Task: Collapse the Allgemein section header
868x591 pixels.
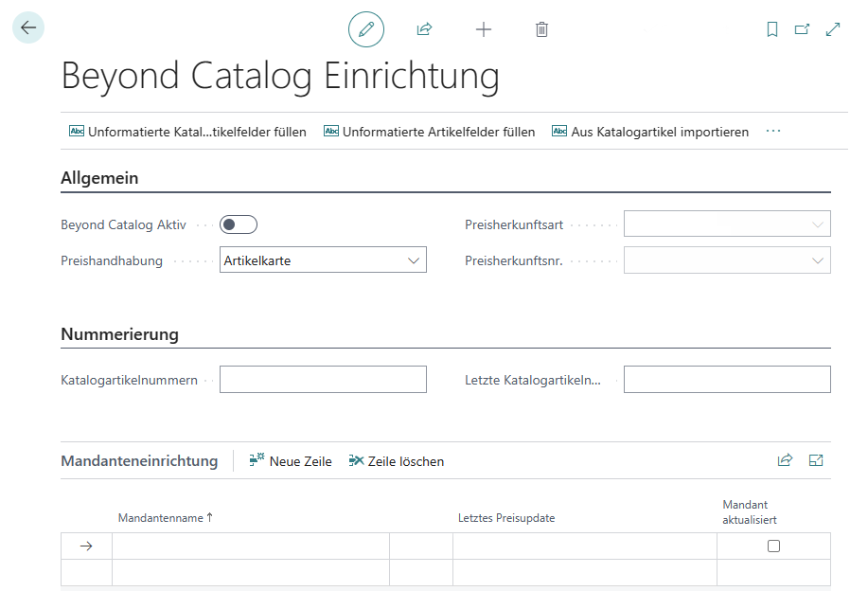Action: point(99,178)
